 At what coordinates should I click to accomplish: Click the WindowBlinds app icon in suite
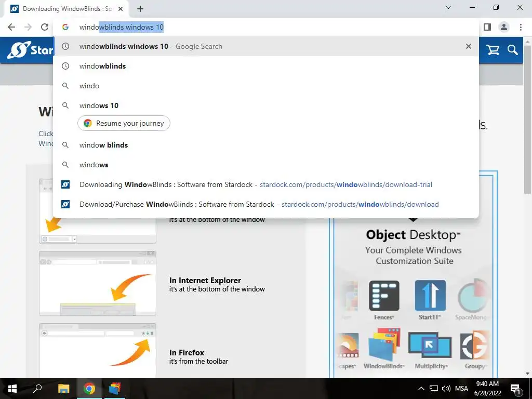(384, 345)
